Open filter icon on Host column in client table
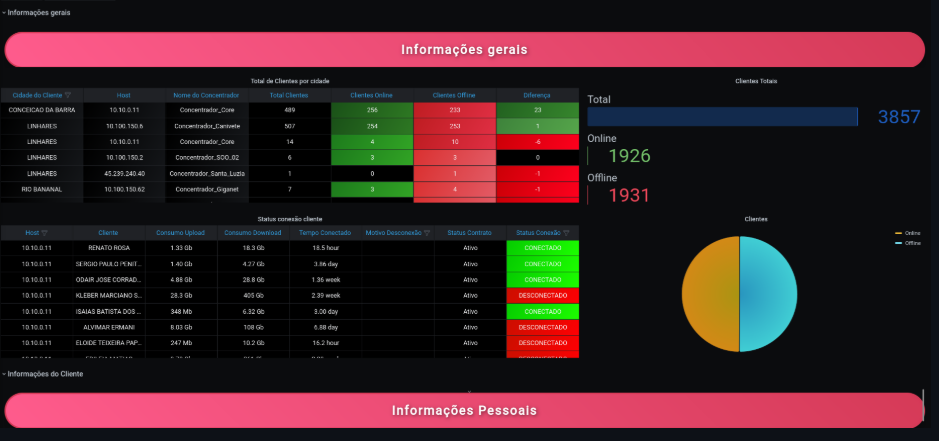 (x=44, y=233)
